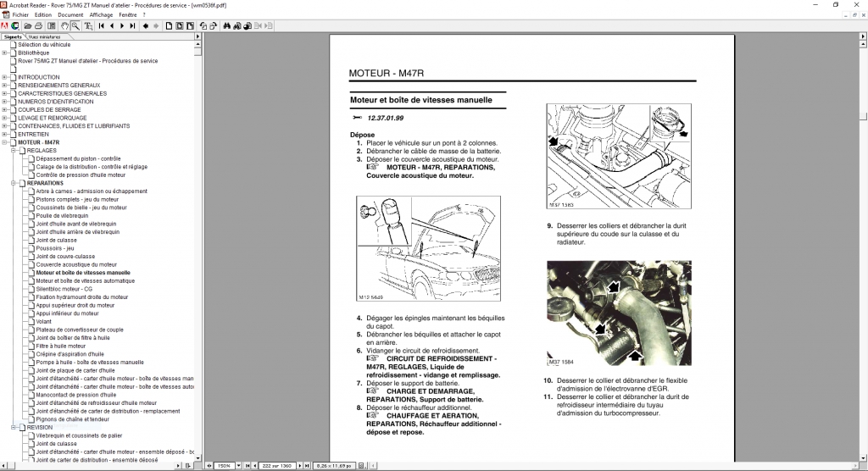Open bookmark Calage de la distribution
This screenshot has height=471, width=868.
[x=92, y=167]
